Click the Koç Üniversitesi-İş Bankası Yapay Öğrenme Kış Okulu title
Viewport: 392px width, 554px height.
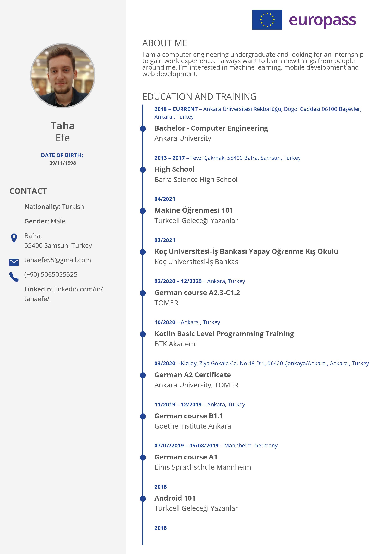pos(246,251)
